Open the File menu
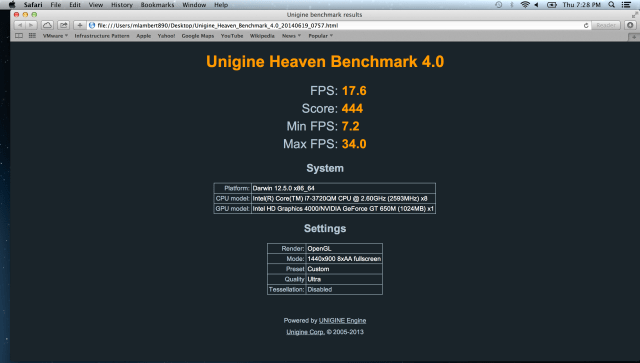The height and width of the screenshot is (363, 640). 56,5
